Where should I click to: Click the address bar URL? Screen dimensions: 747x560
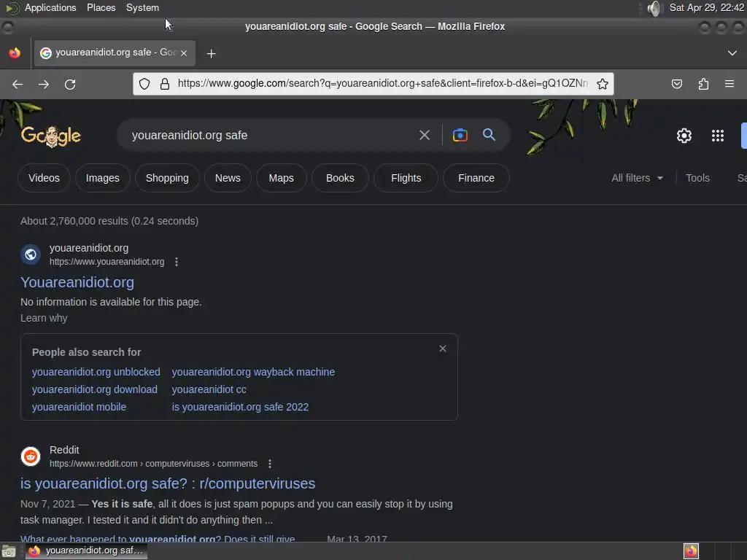(382, 84)
